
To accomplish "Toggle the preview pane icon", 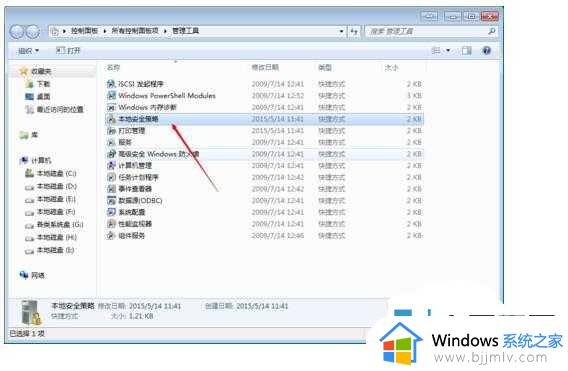I will [467, 51].
